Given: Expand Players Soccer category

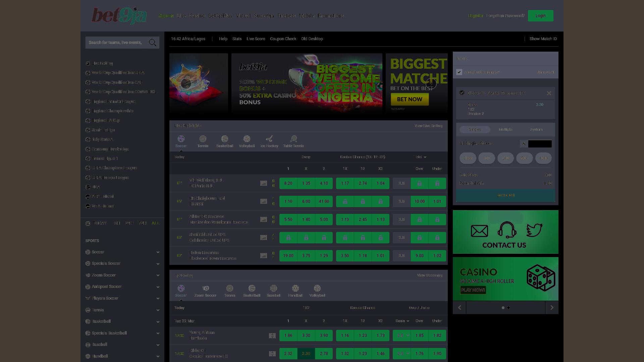Looking at the screenshot, I should 122,298.
